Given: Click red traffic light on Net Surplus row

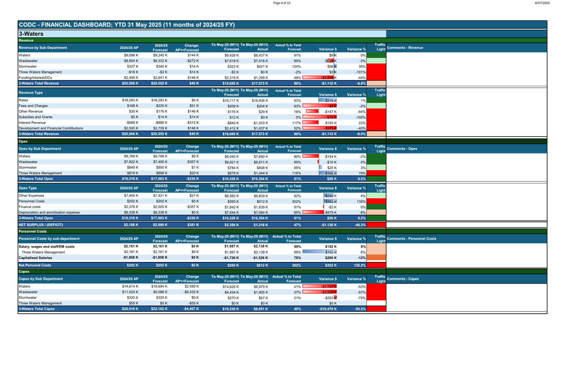Looking at the screenshot, I should (376, 225).
